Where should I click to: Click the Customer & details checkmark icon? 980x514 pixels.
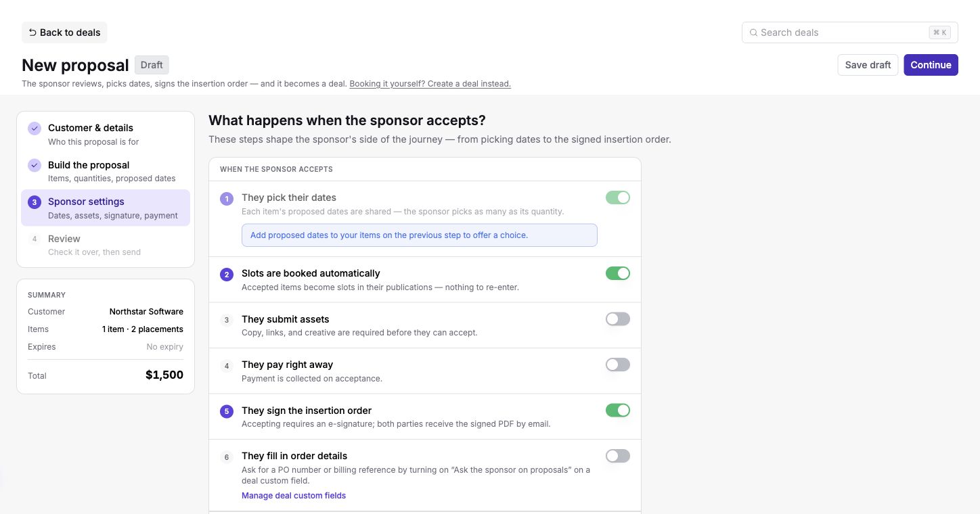[35, 128]
